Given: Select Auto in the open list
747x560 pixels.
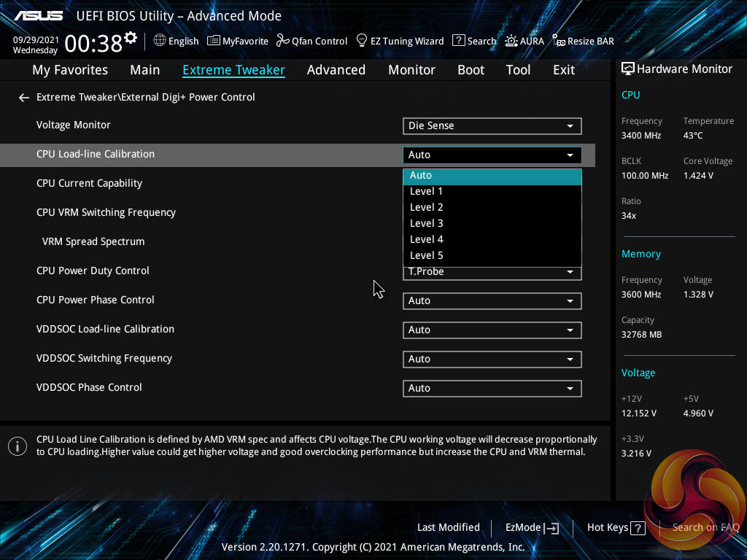Looking at the screenshot, I should (x=492, y=176).
